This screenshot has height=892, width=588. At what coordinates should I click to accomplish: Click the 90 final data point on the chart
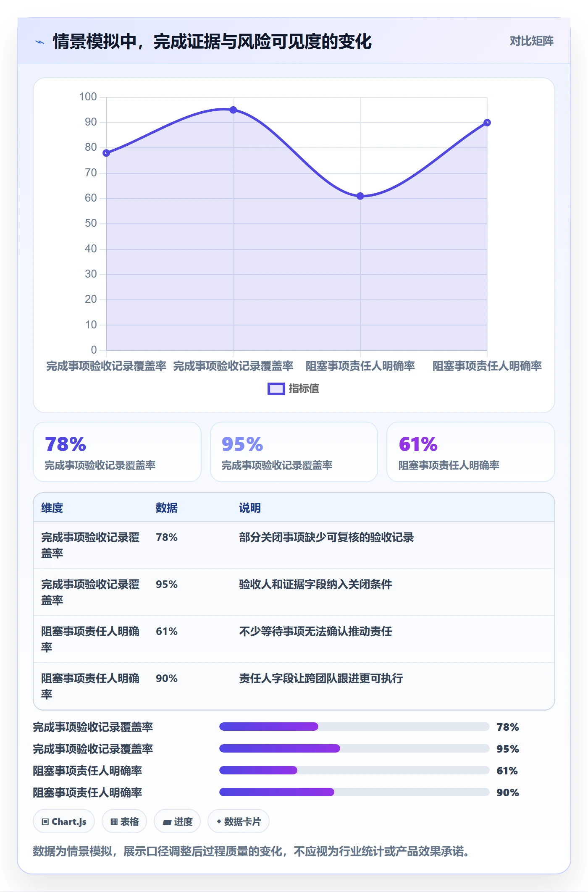487,123
